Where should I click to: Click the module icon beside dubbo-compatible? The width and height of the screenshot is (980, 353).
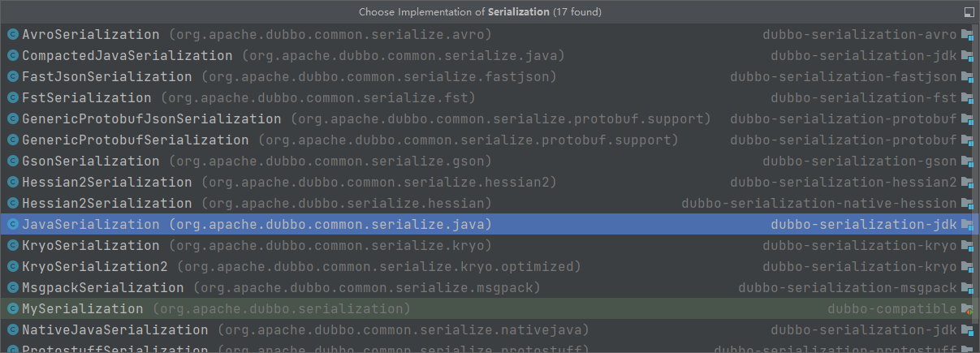coord(966,309)
